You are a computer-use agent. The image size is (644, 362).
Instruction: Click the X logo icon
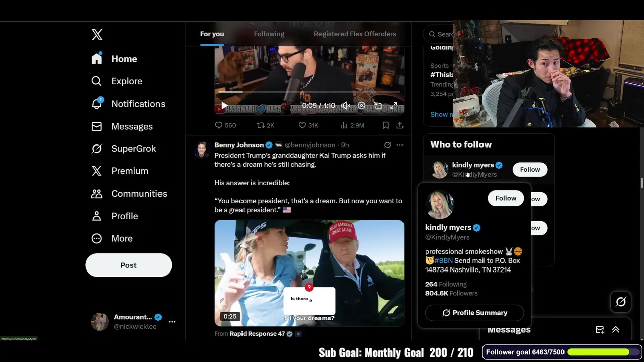click(97, 34)
